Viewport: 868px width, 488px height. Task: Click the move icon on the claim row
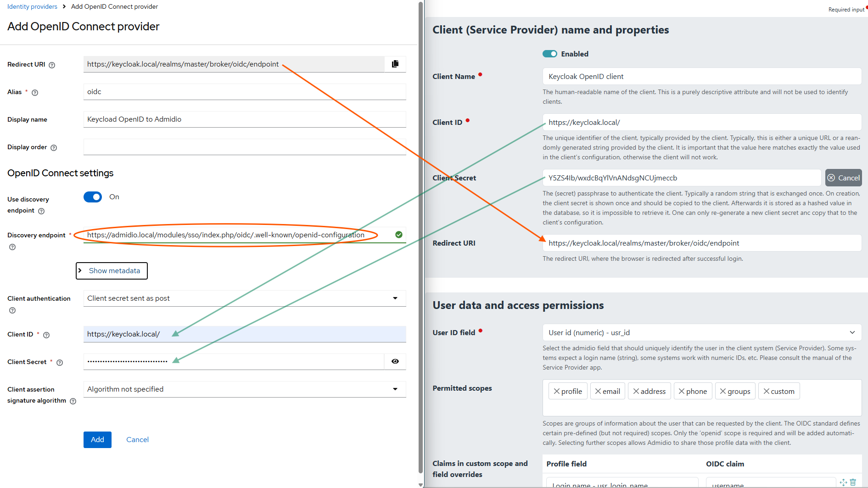pos(843,482)
